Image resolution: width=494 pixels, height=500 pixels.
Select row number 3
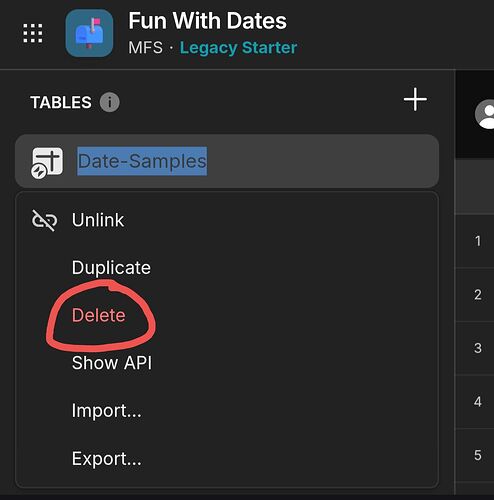478,348
